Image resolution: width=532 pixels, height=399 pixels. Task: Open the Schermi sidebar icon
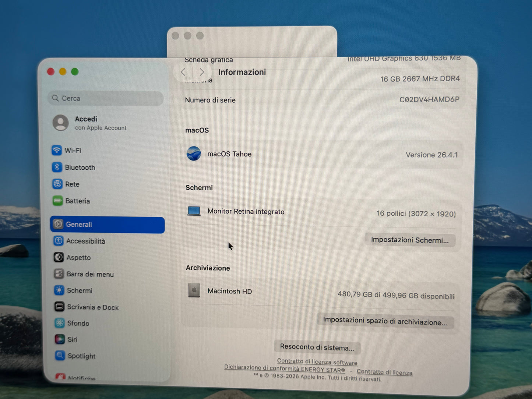(x=59, y=290)
